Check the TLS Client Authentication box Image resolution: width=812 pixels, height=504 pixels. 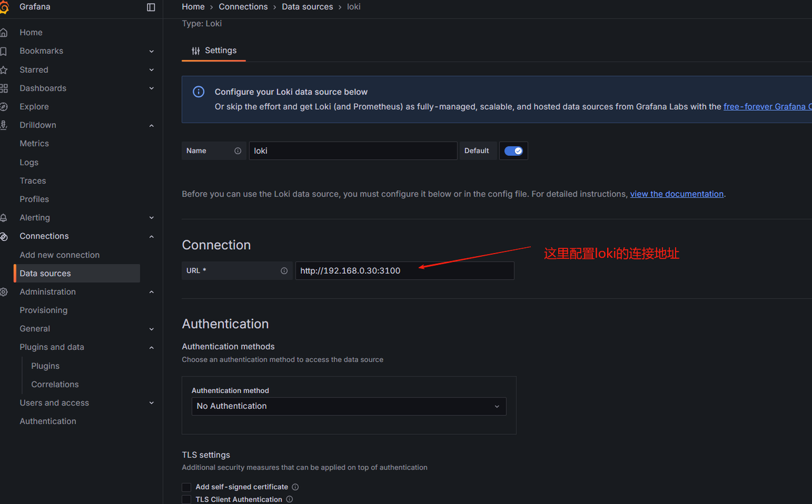coord(187,500)
